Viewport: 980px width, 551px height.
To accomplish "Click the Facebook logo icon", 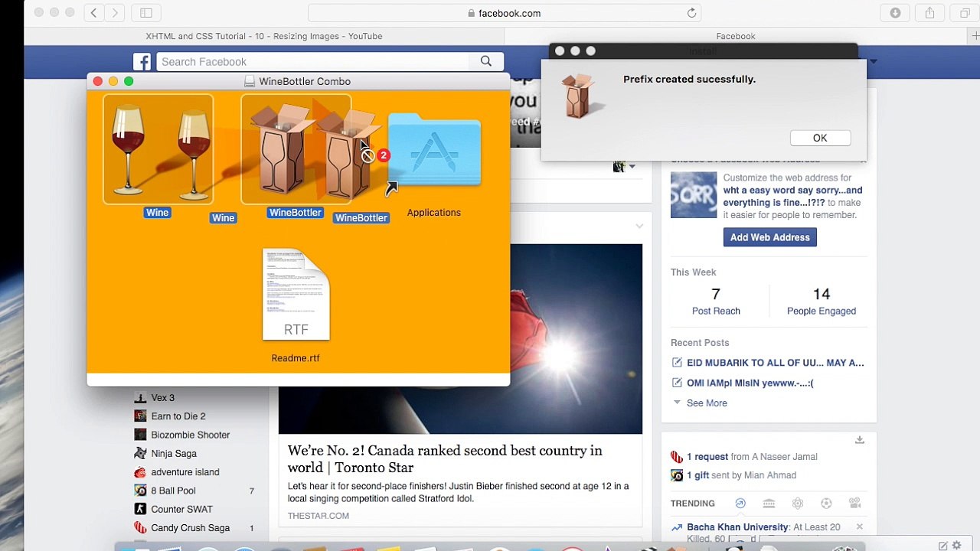I will coord(142,62).
